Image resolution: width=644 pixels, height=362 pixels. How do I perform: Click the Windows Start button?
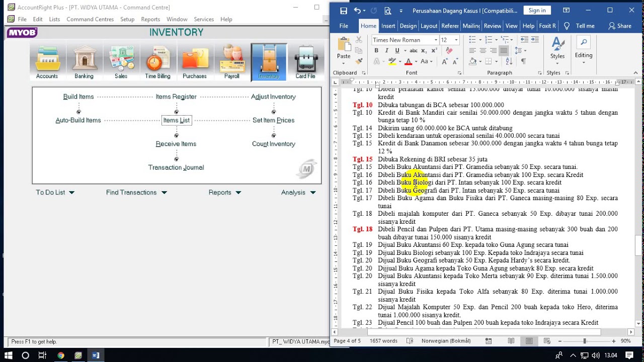(9, 355)
